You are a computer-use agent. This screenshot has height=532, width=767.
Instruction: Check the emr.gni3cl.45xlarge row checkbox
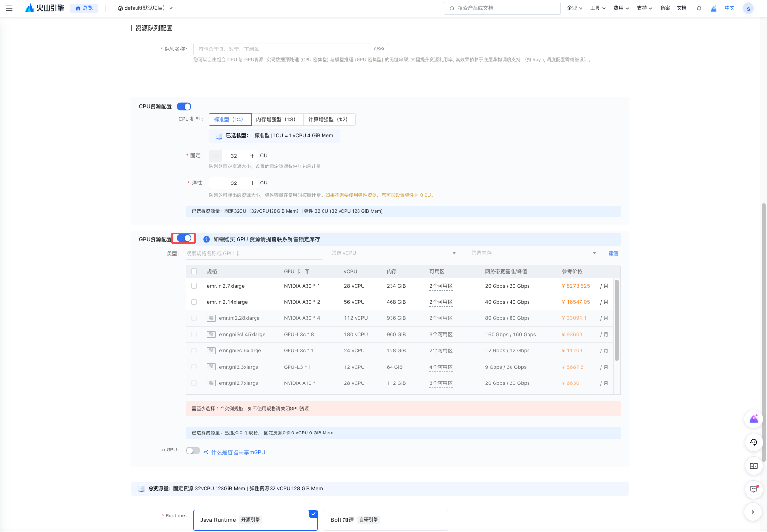tap(194, 334)
